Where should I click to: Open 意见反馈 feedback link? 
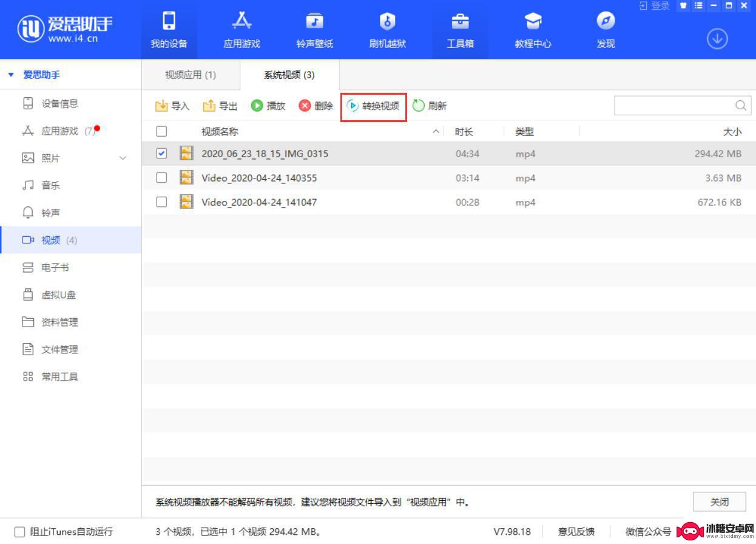[x=576, y=531]
